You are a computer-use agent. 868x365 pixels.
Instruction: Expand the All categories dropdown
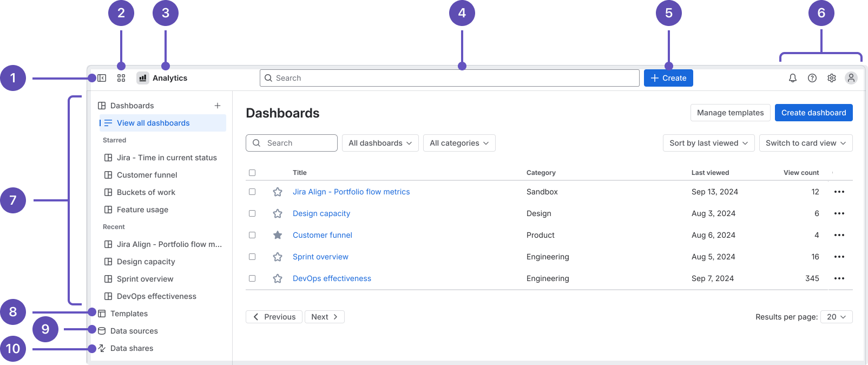459,143
